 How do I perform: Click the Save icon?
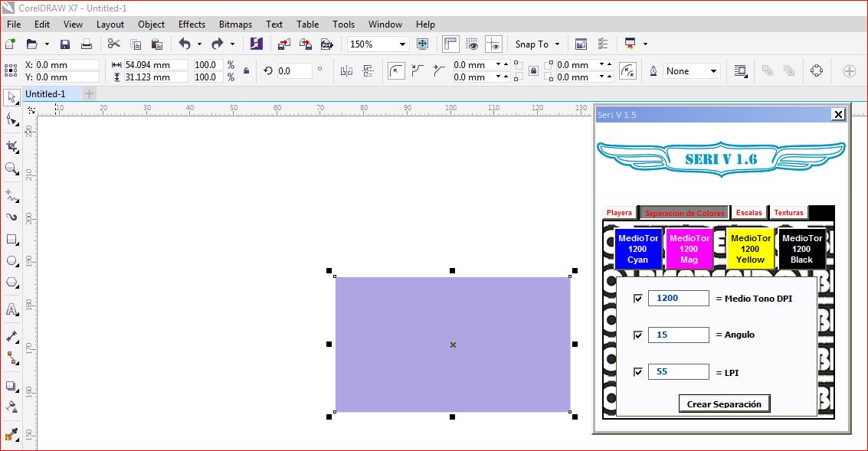65,44
